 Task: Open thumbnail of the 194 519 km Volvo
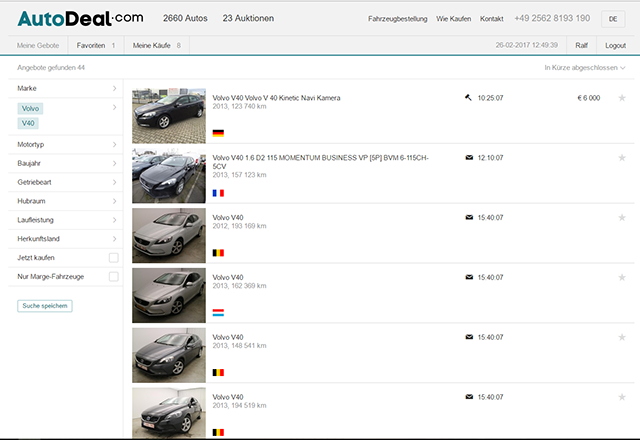pyautogui.click(x=169, y=413)
